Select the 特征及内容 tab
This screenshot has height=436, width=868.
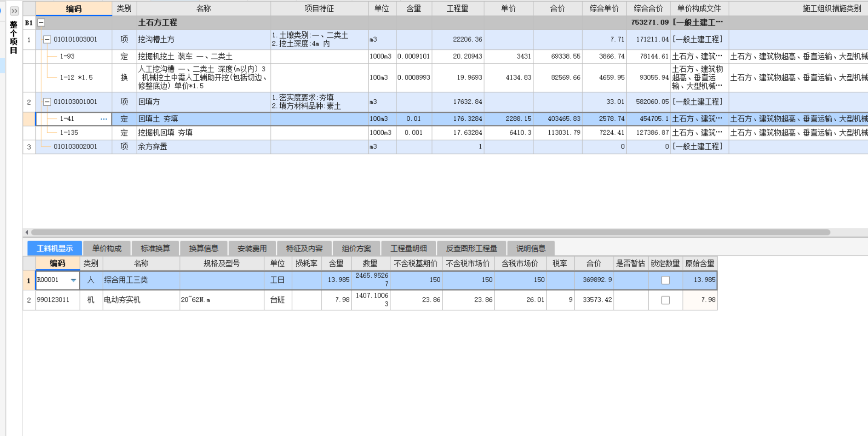[304, 248]
